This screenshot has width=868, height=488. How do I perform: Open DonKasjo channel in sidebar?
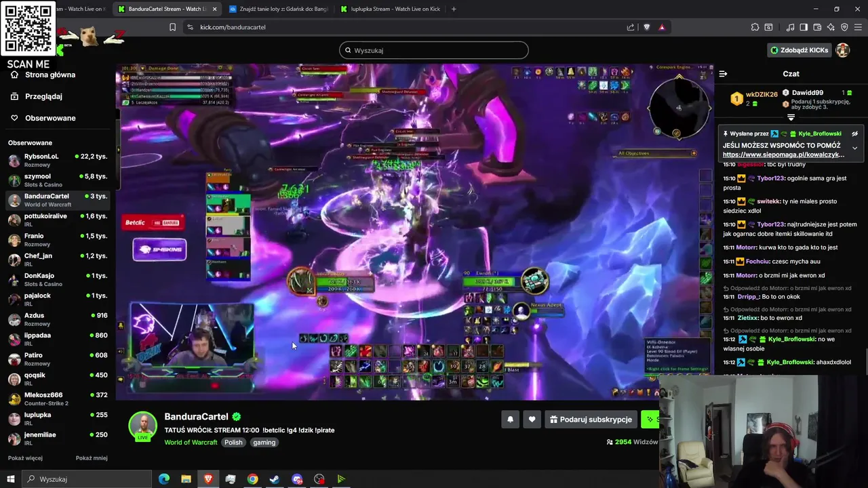point(58,279)
